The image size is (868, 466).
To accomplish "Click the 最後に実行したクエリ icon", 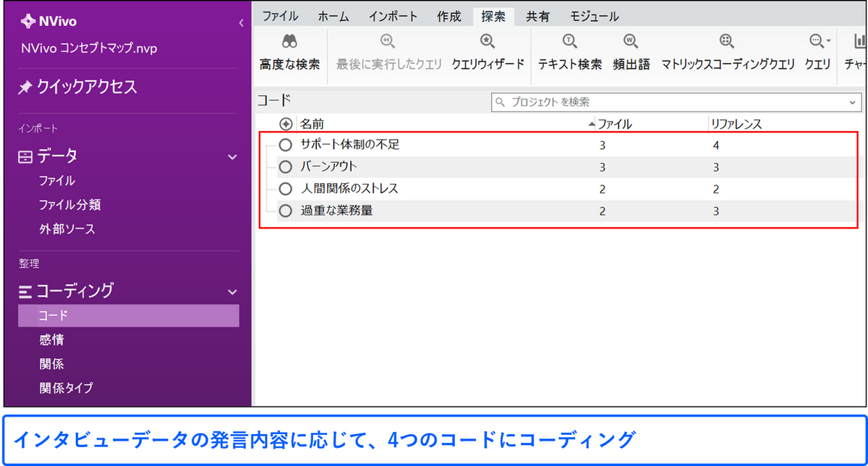I will (388, 42).
